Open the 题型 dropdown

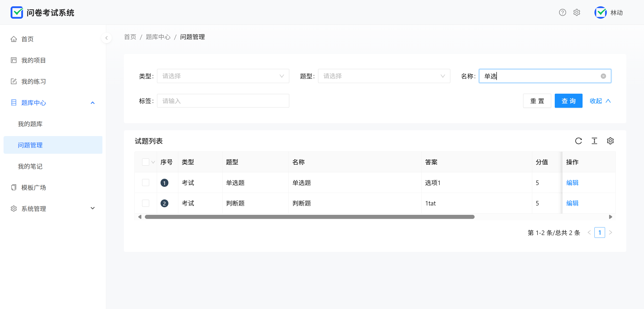coord(384,76)
